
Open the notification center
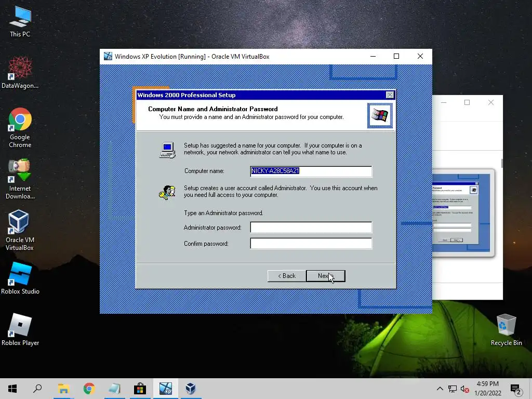click(x=516, y=389)
